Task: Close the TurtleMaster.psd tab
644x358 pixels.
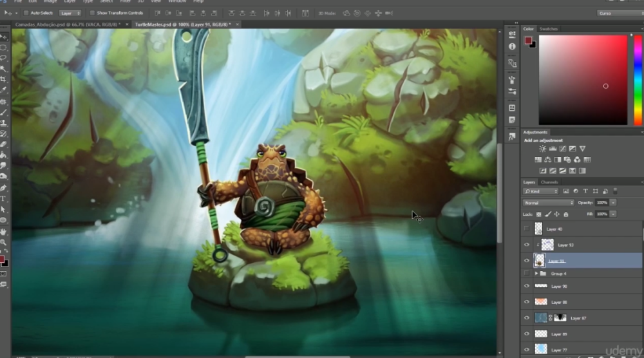Action: tap(237, 24)
